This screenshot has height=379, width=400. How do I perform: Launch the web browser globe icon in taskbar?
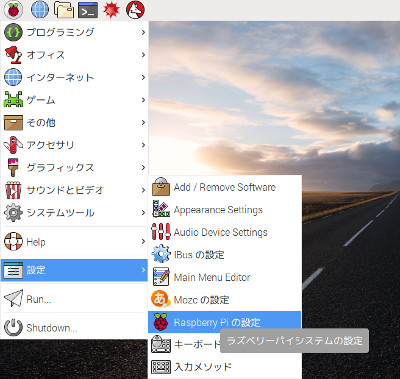pyautogui.click(x=40, y=9)
